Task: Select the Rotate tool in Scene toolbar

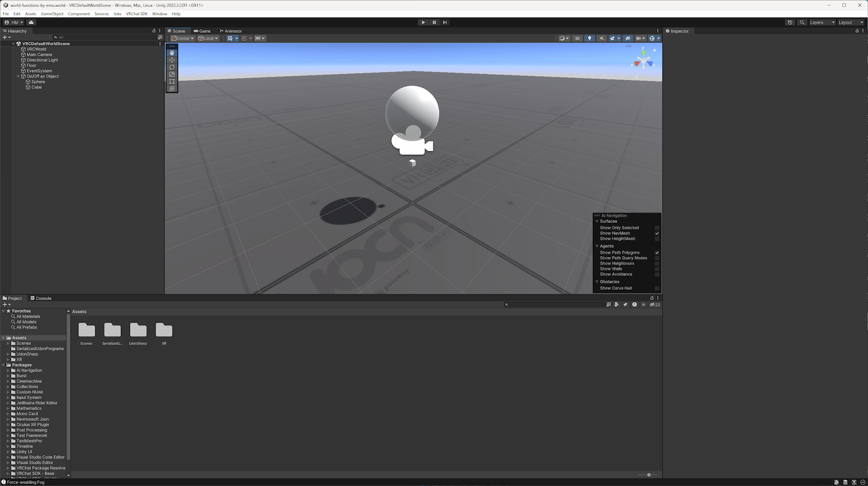Action: point(172,67)
